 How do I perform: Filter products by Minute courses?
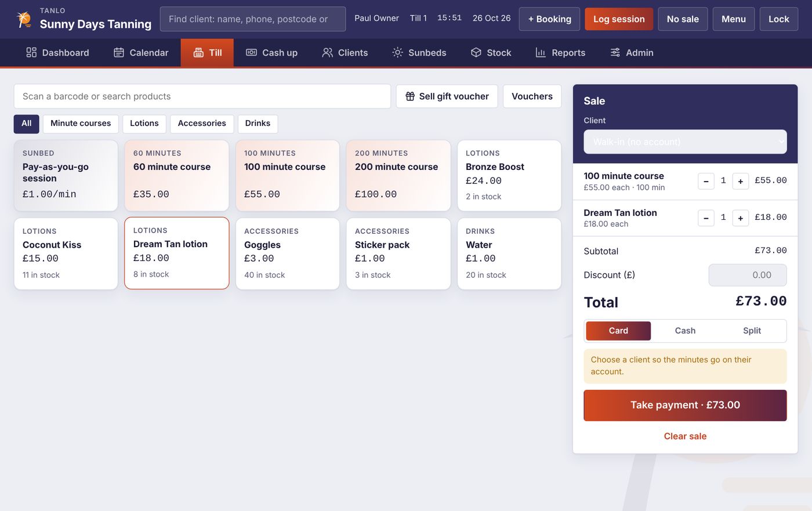coord(81,124)
